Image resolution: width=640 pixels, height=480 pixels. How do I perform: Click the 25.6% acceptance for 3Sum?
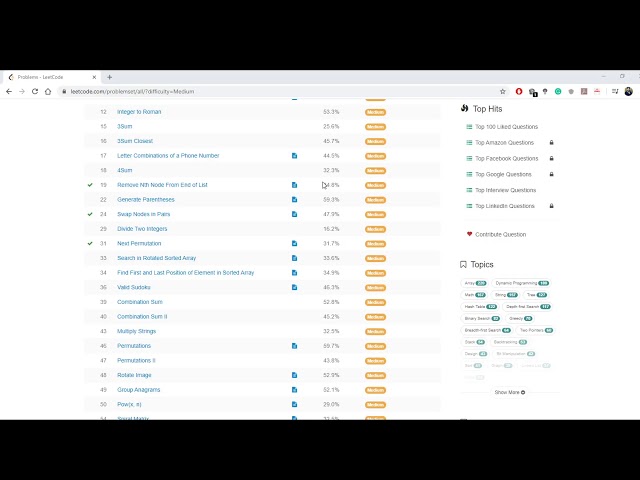coord(331,127)
